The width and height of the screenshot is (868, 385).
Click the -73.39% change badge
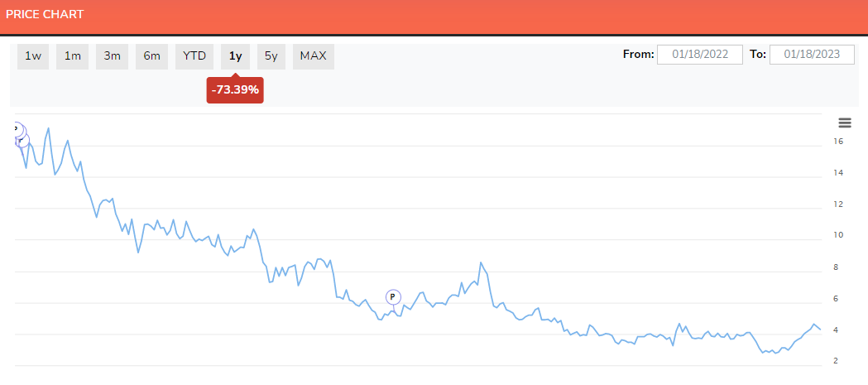click(x=235, y=89)
